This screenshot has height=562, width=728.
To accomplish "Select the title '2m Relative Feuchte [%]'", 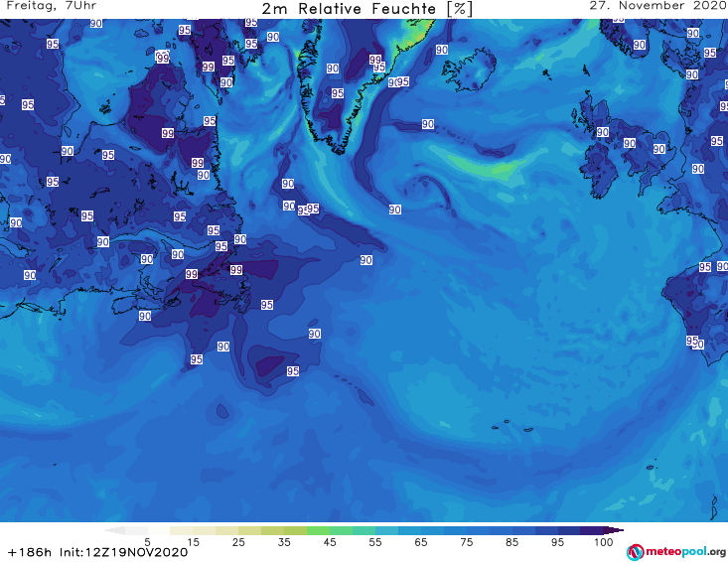I will 367,9.
